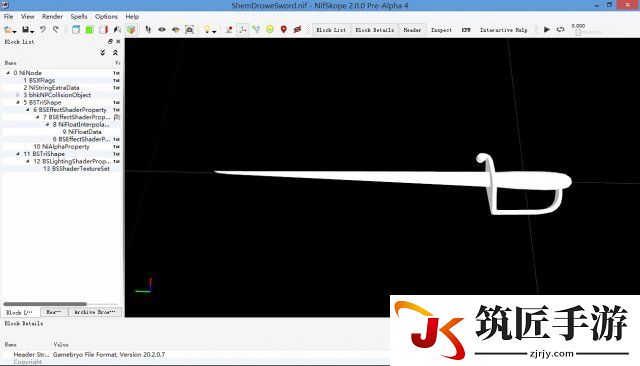Click the eye view icon in toolbar
640x366 pixels.
click(x=162, y=29)
